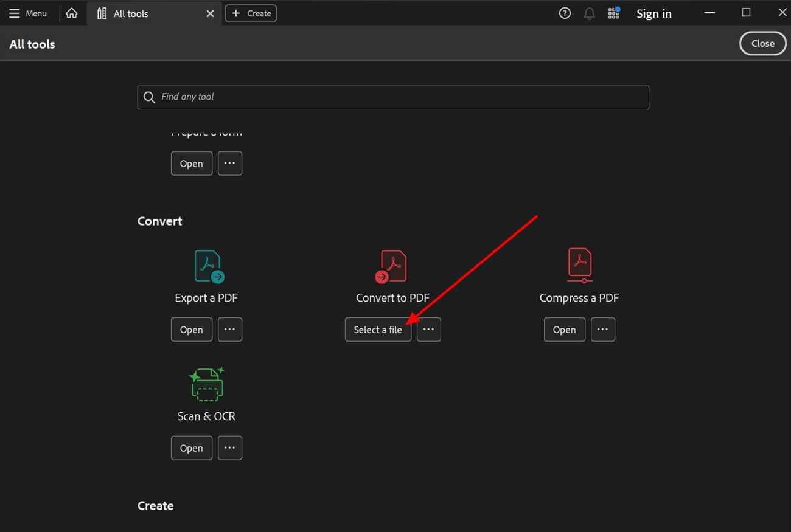Show more options for Convert to PDF

(429, 330)
